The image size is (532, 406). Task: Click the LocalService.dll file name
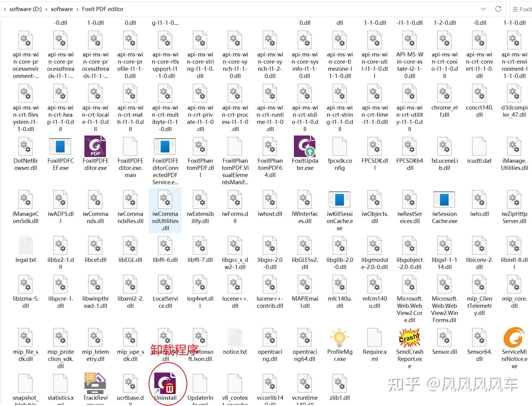pos(165,302)
